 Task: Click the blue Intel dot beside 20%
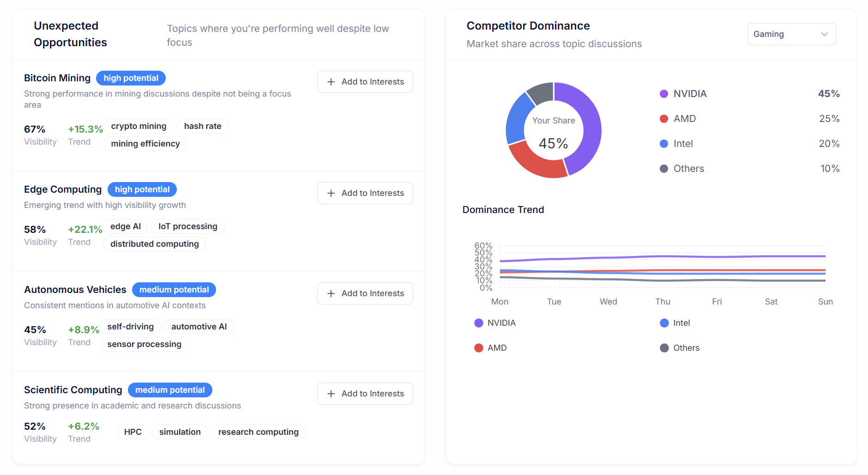pyautogui.click(x=664, y=144)
